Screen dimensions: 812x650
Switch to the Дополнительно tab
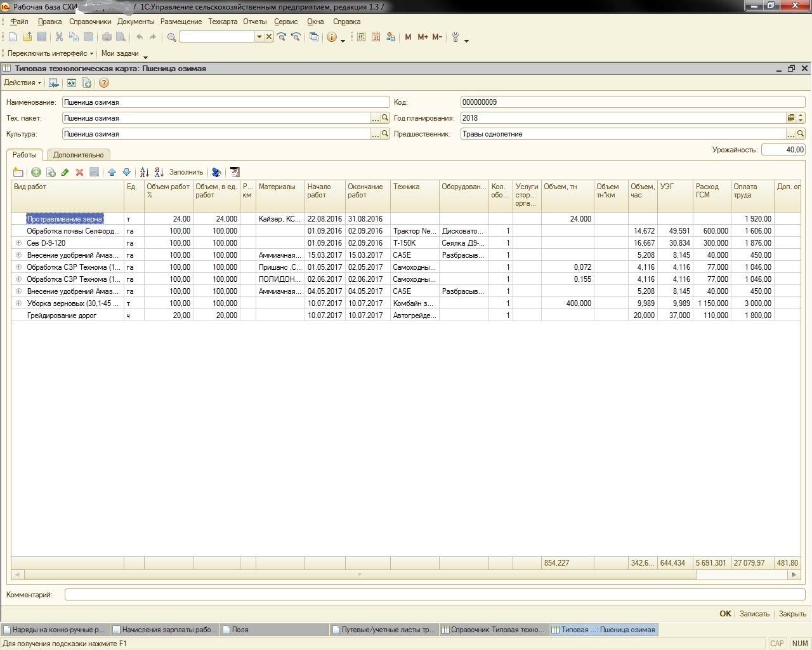point(78,155)
